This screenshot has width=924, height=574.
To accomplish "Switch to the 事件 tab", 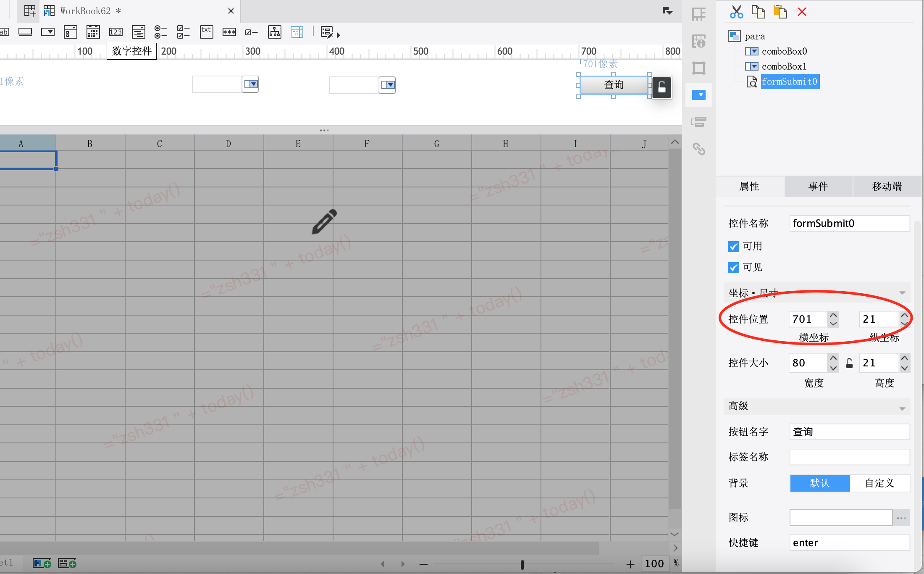I will (818, 186).
